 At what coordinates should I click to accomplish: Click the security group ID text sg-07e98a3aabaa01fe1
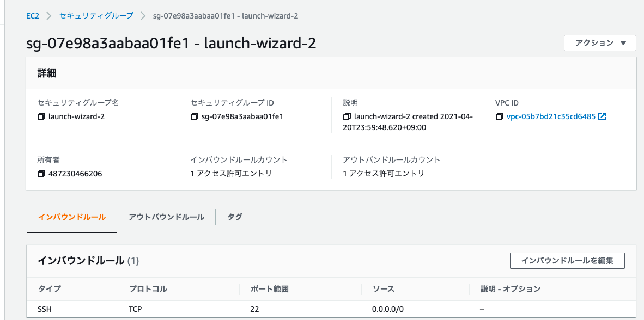pyautogui.click(x=242, y=116)
